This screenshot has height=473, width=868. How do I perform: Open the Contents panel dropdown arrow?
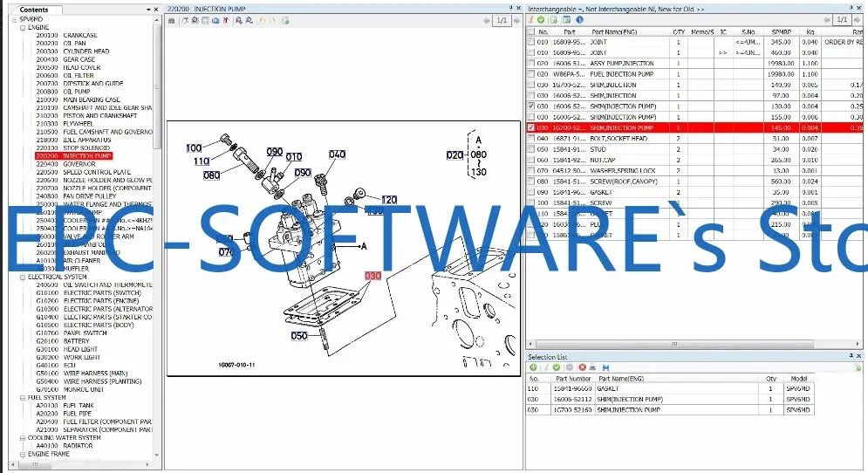point(148,10)
